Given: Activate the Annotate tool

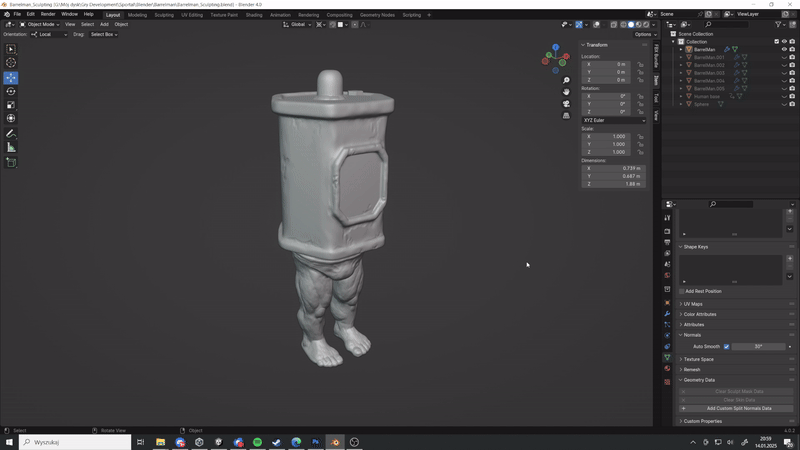Looking at the screenshot, I should pos(11,134).
